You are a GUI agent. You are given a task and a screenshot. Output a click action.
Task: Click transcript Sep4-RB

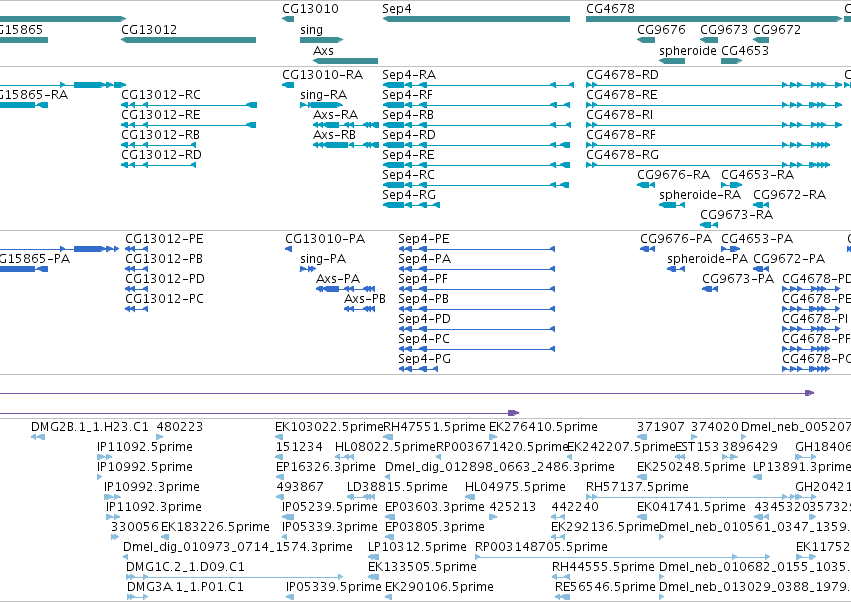(477, 125)
